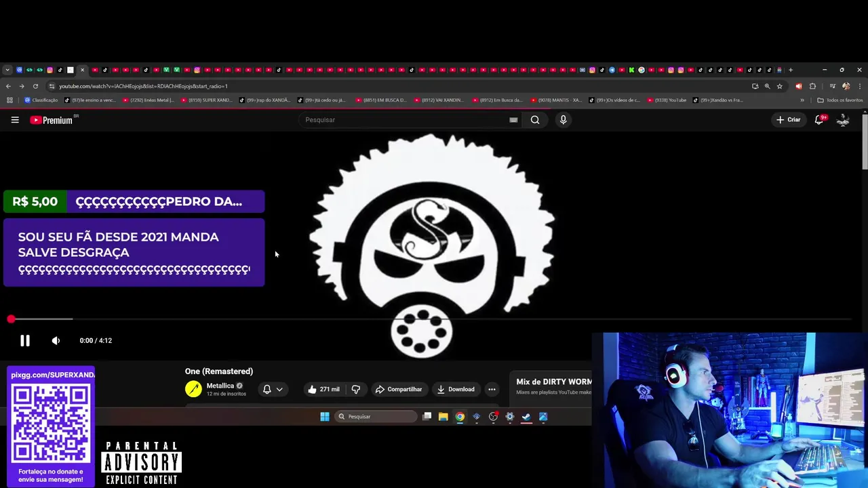
Task: Open the Extensions puzzle icon
Action: coord(812,86)
